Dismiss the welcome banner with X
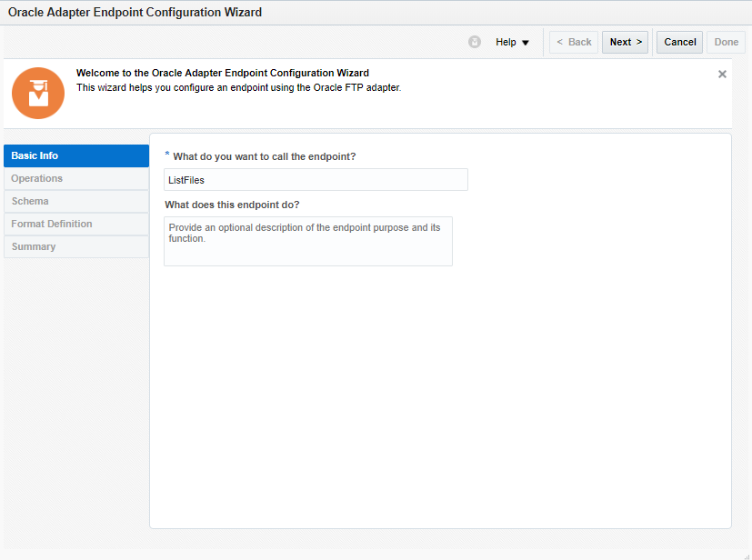This screenshot has height=560, width=752. point(722,75)
